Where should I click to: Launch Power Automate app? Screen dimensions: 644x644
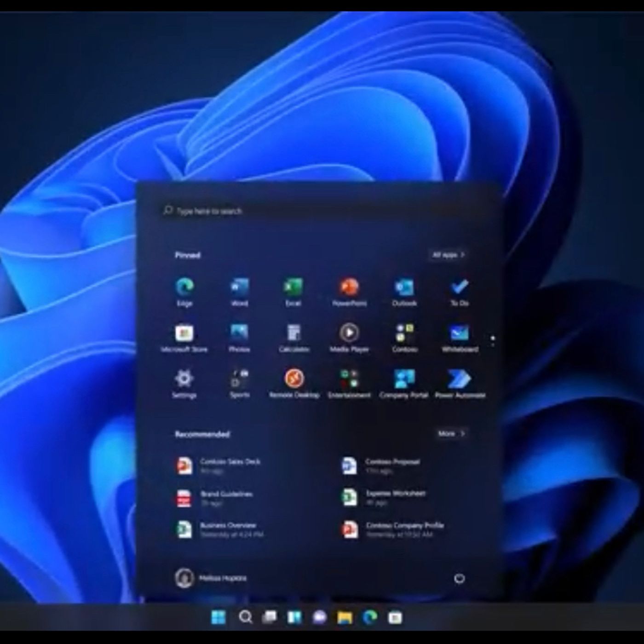click(x=460, y=384)
